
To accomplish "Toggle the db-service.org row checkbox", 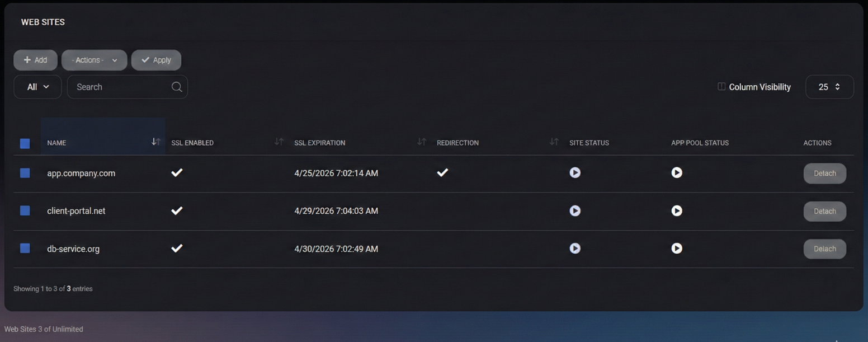I will (25, 248).
